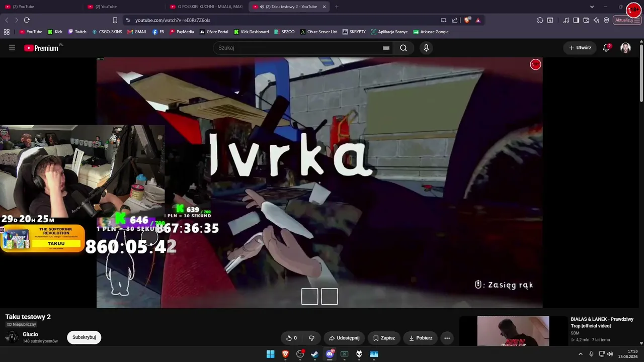Viewport: 644px width, 362px height.
Task: Open more actions three-dot menu
Action: pyautogui.click(x=447, y=338)
